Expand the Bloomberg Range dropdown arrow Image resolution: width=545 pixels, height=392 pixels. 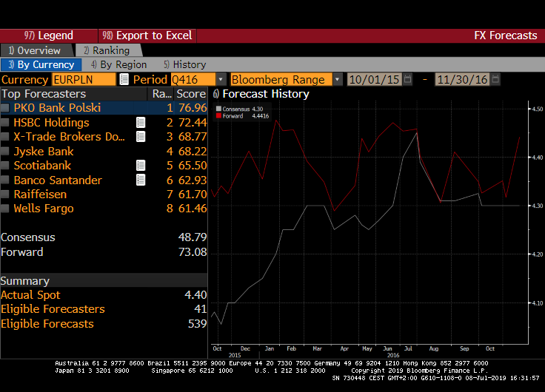338,79
